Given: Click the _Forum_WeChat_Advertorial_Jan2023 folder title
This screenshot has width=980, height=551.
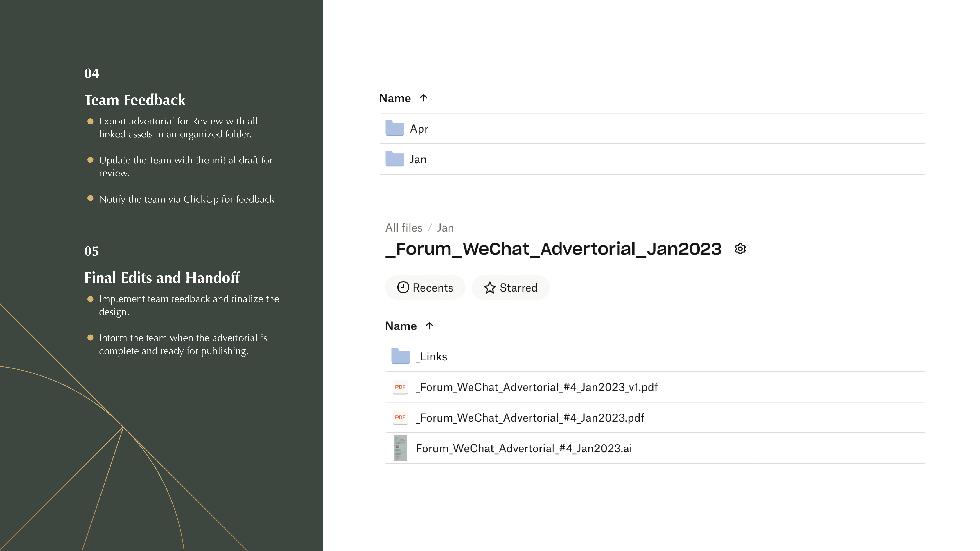Looking at the screenshot, I should [x=553, y=249].
